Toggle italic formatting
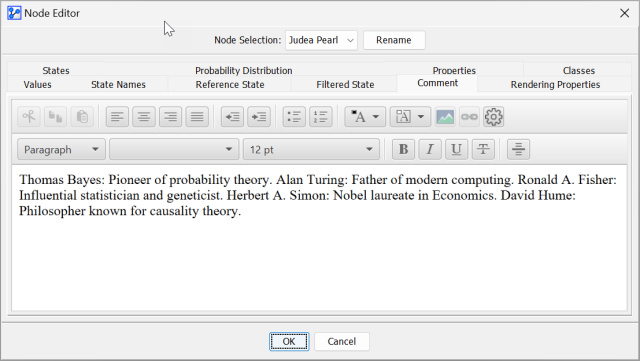Image resolution: width=640 pixels, height=361 pixels. [430, 149]
